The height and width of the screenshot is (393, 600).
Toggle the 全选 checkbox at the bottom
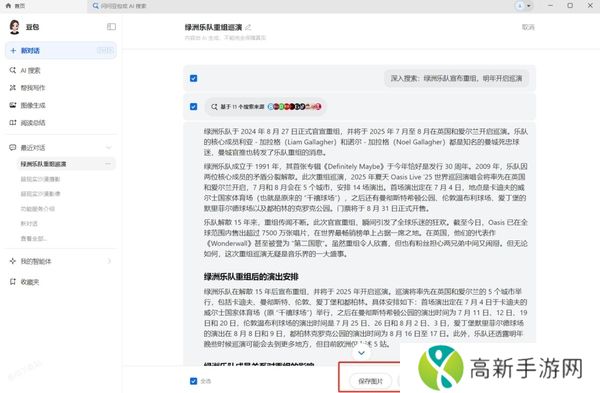pos(194,381)
